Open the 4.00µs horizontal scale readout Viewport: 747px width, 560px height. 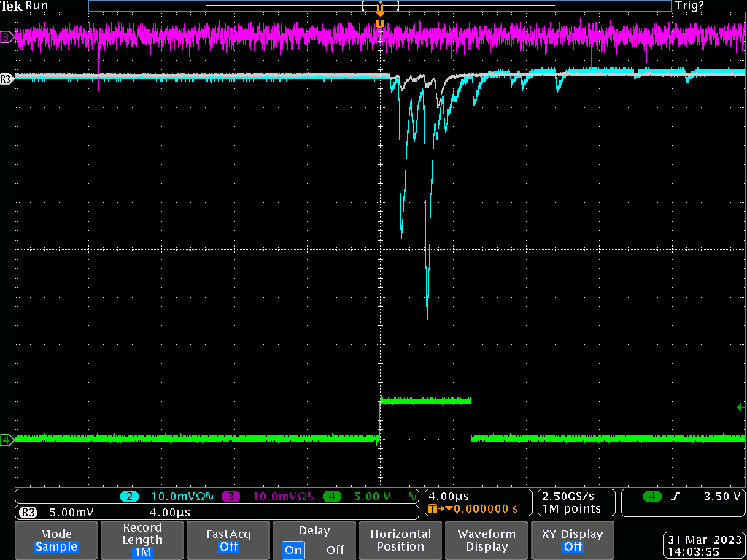(448, 497)
